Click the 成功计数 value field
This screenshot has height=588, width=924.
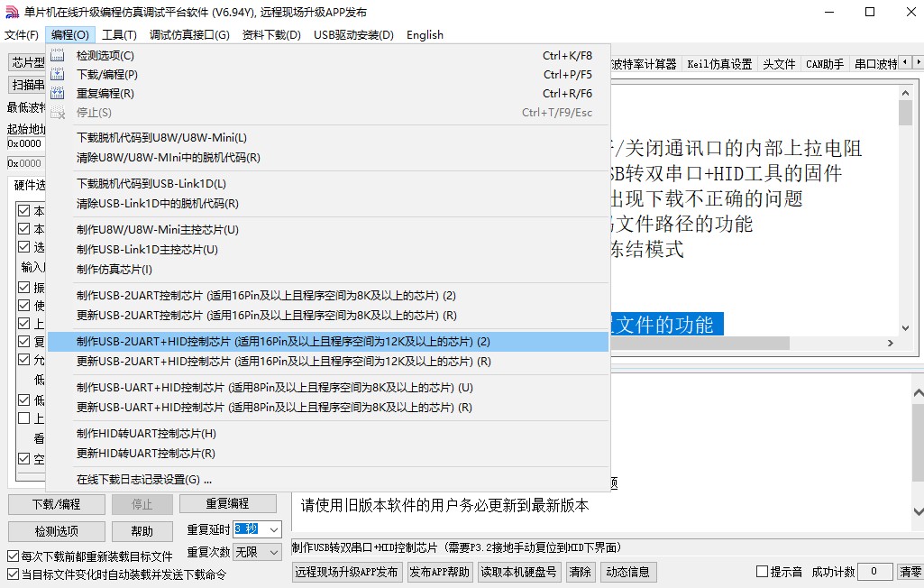coord(874,572)
